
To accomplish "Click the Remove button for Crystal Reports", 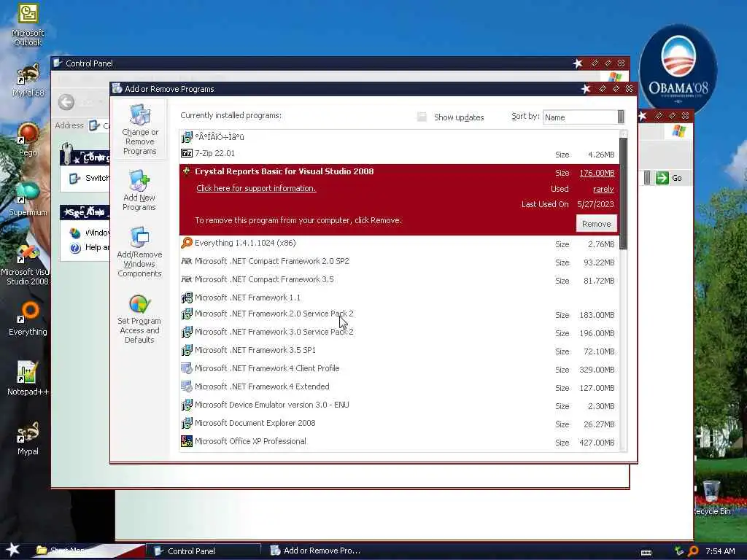I will (597, 224).
